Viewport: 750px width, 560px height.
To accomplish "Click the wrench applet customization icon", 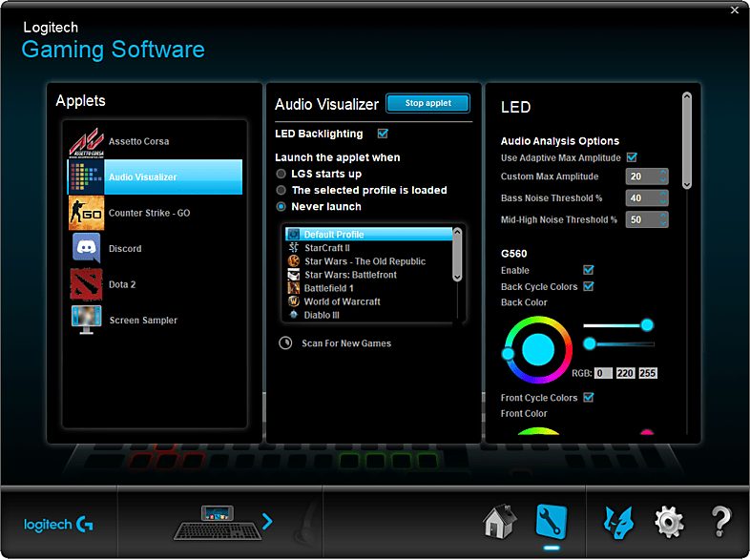I will 552,521.
